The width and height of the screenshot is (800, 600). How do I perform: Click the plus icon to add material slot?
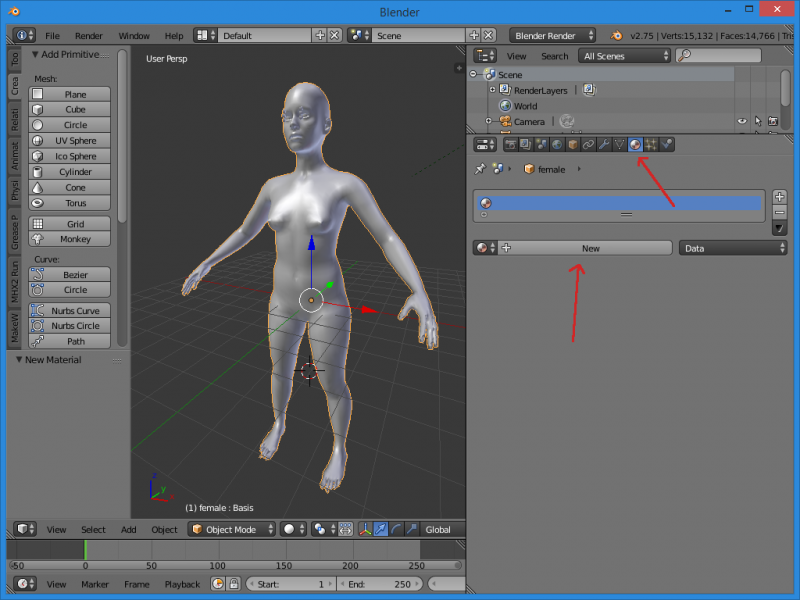pos(780,197)
